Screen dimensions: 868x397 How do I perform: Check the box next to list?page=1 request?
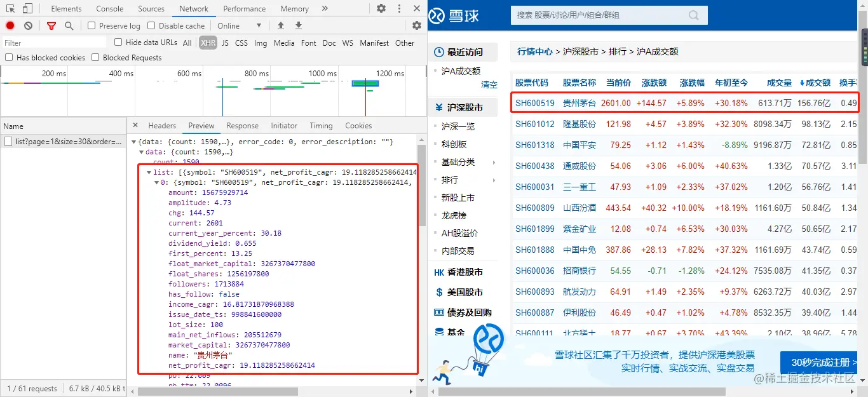(x=8, y=142)
